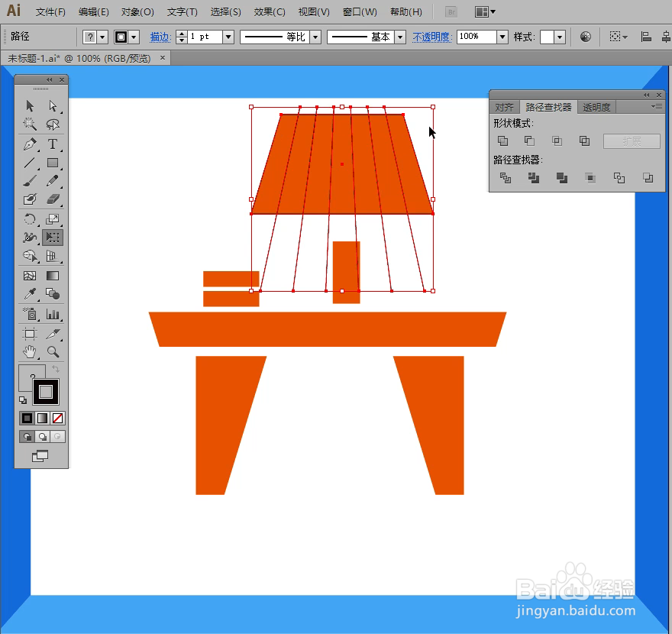
Task: Select the Hand tool
Action: tap(30, 352)
